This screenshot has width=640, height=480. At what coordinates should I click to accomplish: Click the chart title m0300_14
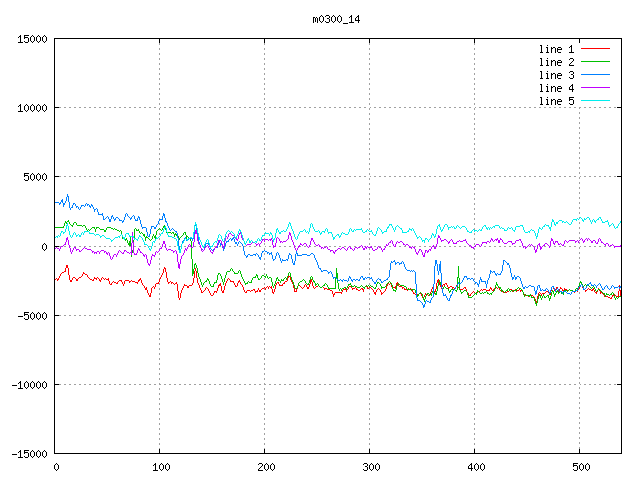tap(336, 19)
